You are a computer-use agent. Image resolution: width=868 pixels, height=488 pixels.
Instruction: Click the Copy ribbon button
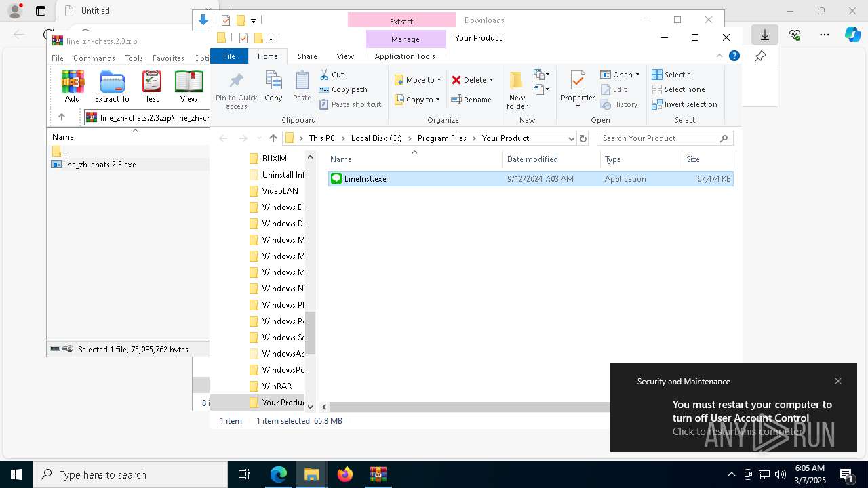273,86
